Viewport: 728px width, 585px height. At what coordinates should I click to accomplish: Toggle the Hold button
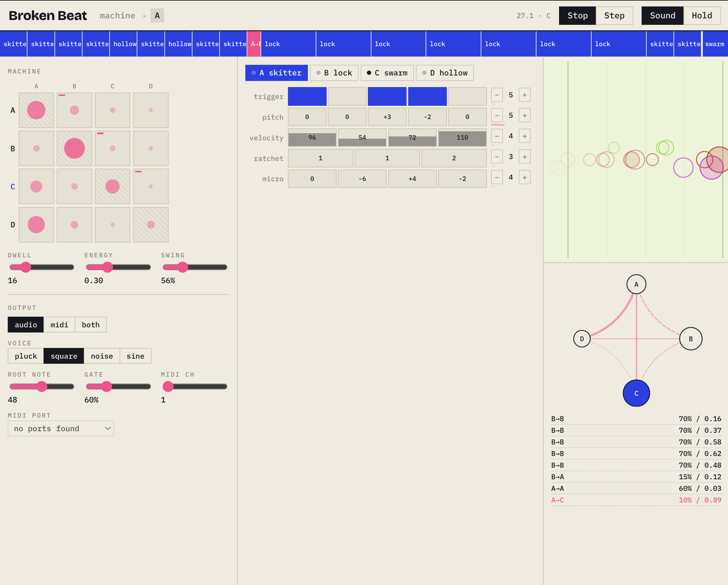(x=702, y=15)
